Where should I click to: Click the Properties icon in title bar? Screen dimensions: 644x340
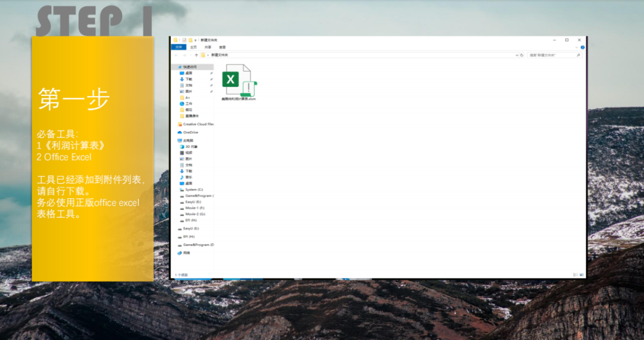coord(184,40)
